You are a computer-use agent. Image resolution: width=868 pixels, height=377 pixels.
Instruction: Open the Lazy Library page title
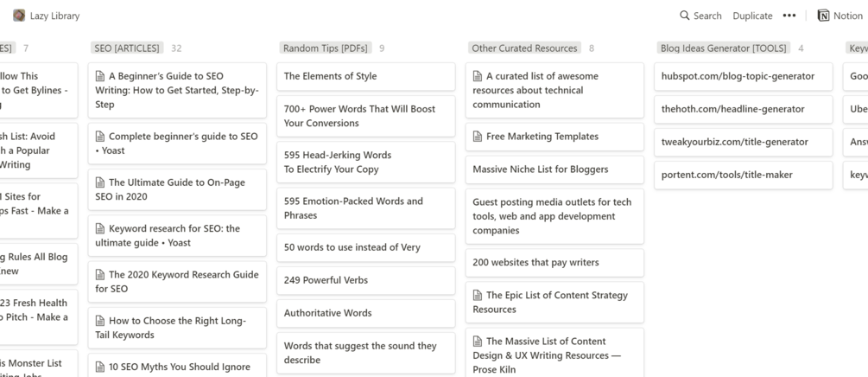pos(54,16)
